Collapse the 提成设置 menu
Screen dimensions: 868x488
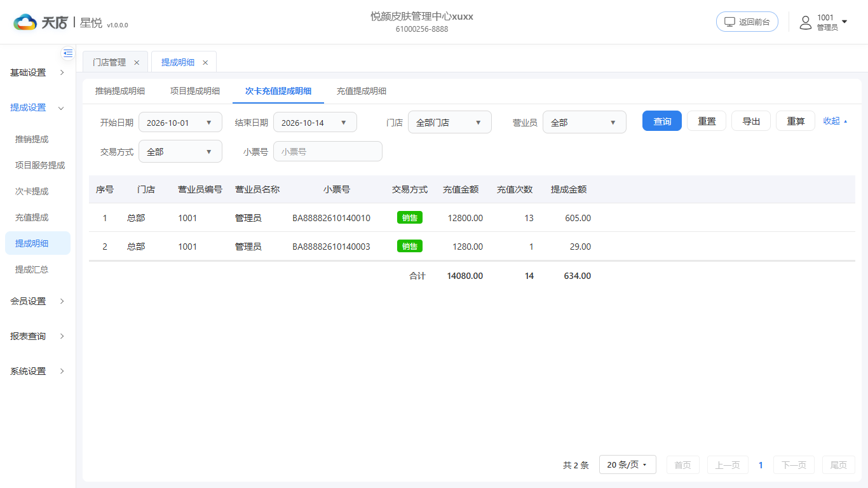37,107
